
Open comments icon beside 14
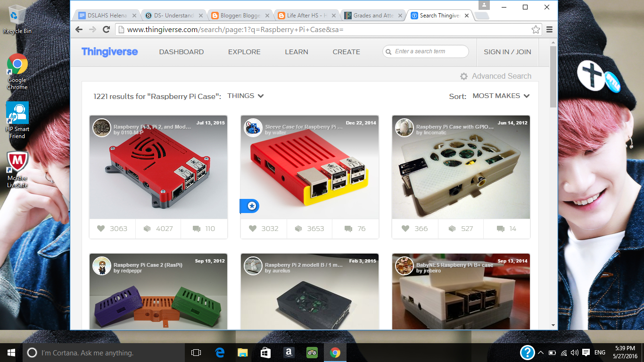[501, 229]
